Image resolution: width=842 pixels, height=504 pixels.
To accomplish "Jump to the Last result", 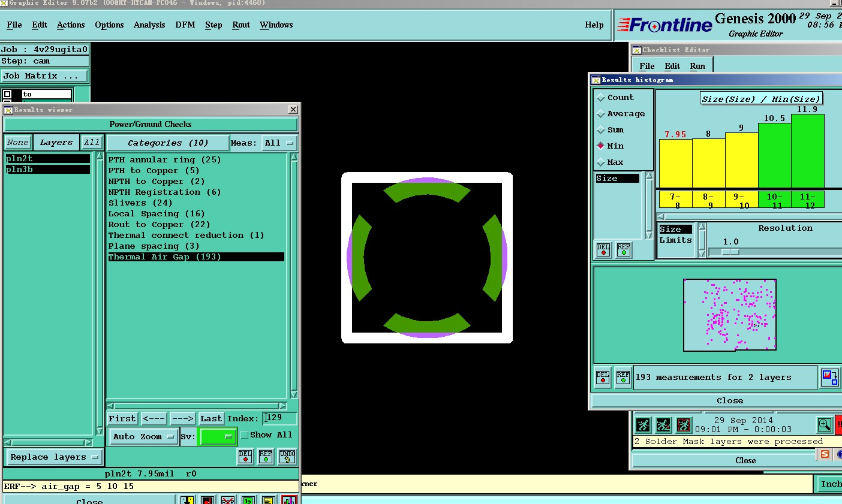I will pos(211,419).
